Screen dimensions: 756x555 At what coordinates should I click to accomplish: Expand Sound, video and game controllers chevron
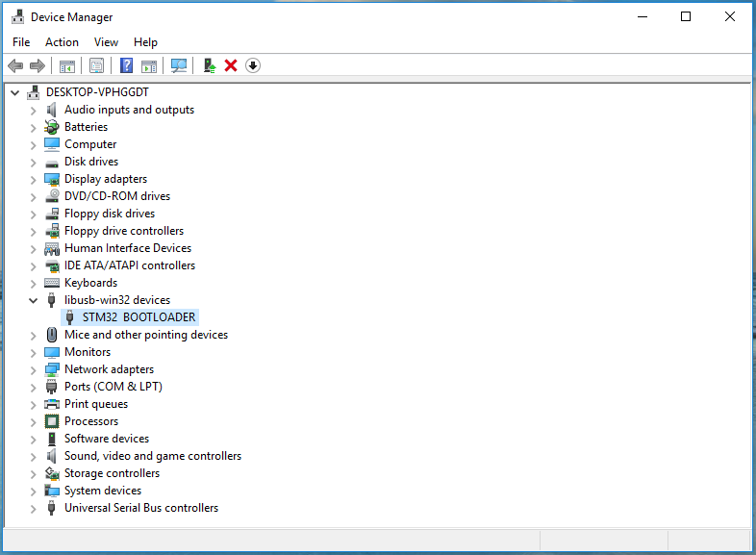tap(34, 457)
